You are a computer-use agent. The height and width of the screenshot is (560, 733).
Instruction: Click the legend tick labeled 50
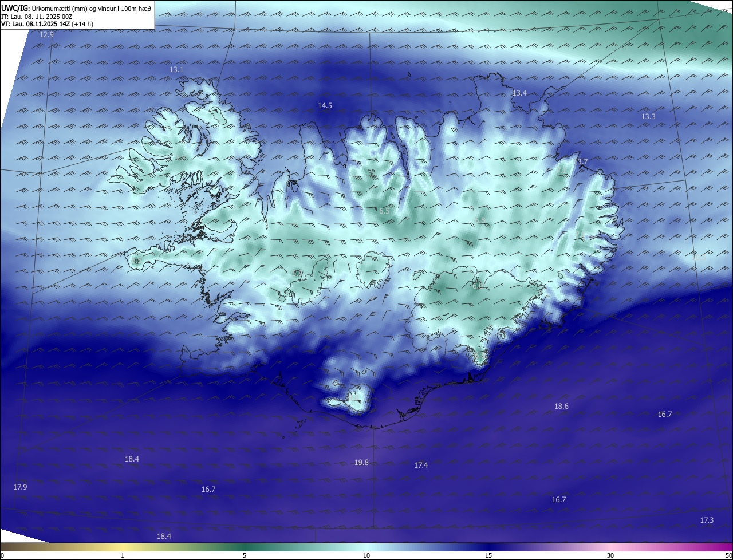coord(728,555)
